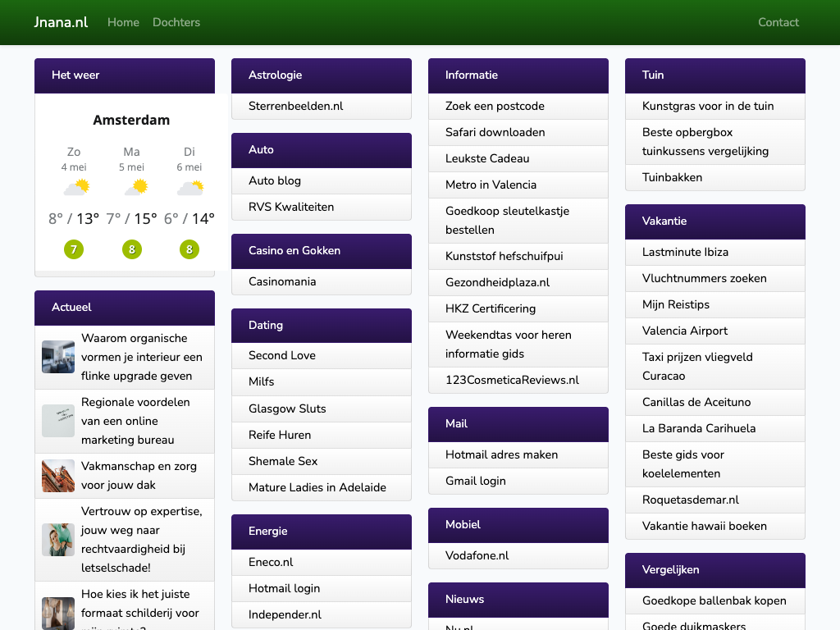Visit the Gmail login link
The height and width of the screenshot is (630, 840).
click(x=475, y=481)
